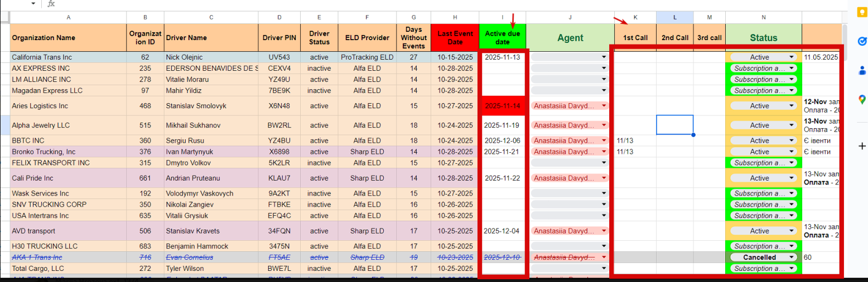Click the Status header cell
This screenshot has height=282, width=868.
[x=764, y=38]
